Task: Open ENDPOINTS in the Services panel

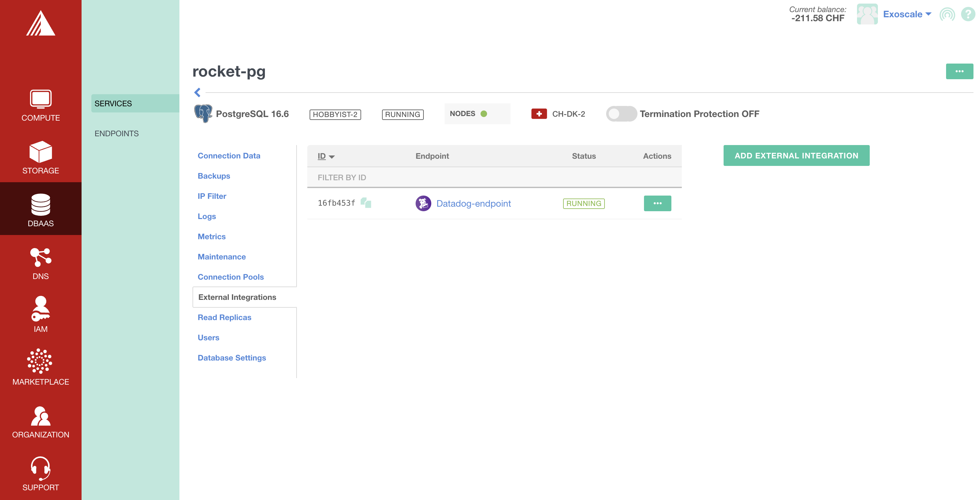Action: [x=116, y=133]
